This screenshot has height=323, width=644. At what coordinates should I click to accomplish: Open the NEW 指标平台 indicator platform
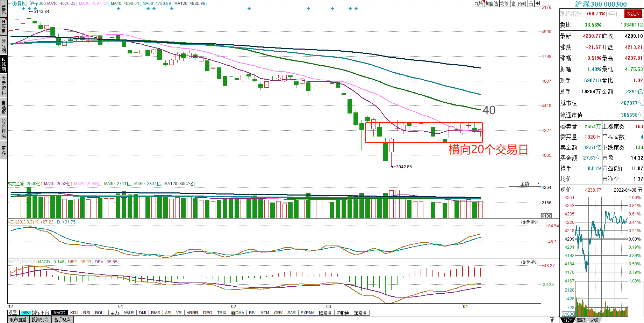click(35, 313)
